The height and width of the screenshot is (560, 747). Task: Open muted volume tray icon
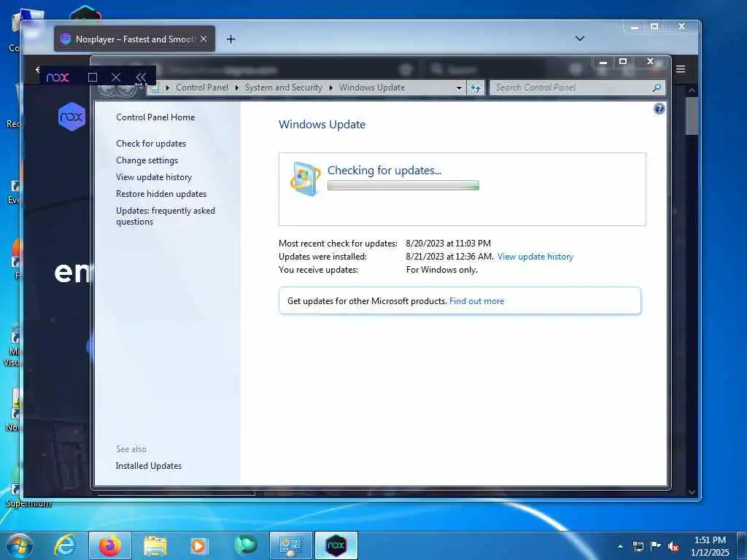click(673, 546)
